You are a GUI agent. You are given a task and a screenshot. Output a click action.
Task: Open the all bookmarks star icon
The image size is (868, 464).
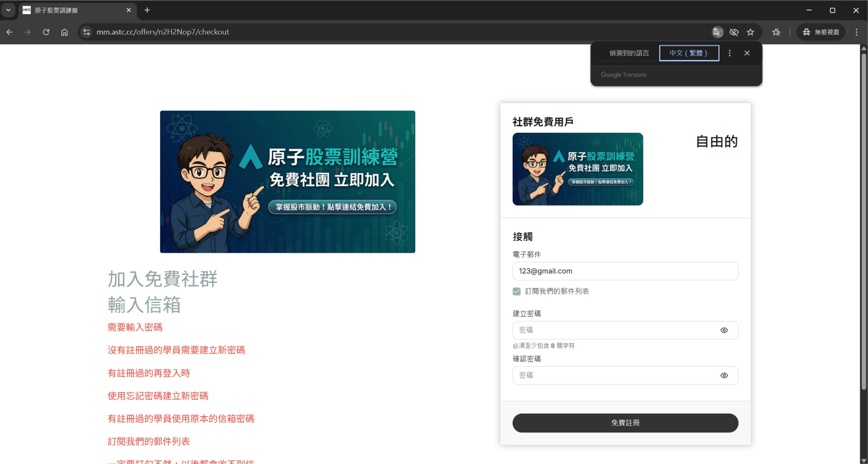[776, 32]
